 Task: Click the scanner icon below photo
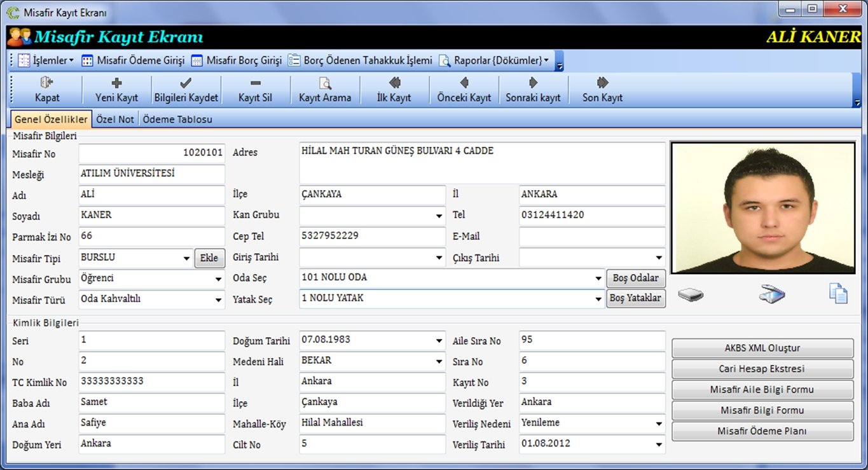click(x=772, y=293)
